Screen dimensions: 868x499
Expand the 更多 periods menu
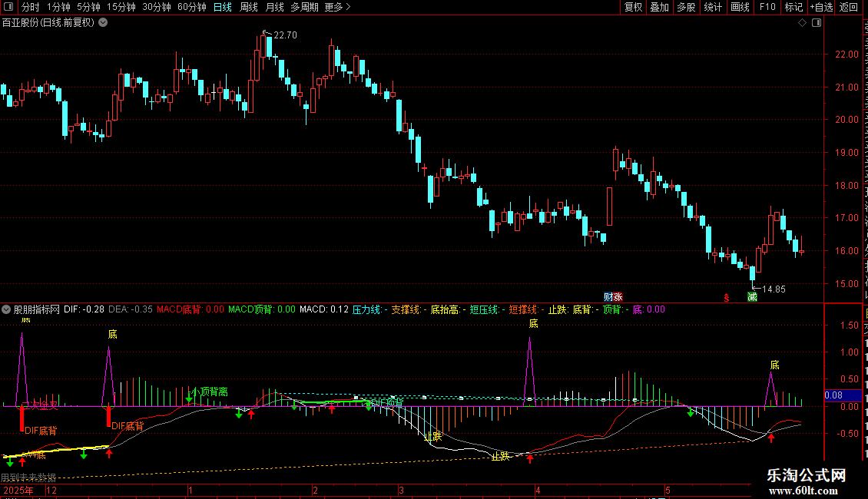pyautogui.click(x=337, y=7)
